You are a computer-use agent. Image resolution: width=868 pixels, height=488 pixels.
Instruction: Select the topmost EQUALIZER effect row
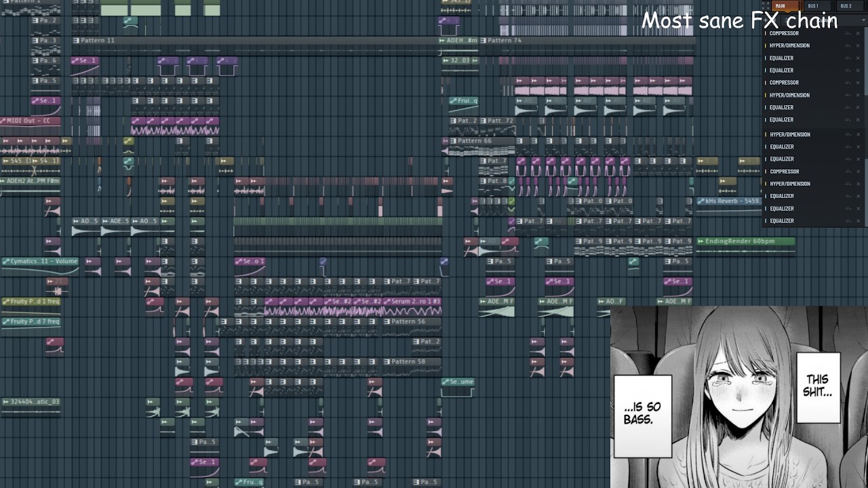tap(813, 58)
